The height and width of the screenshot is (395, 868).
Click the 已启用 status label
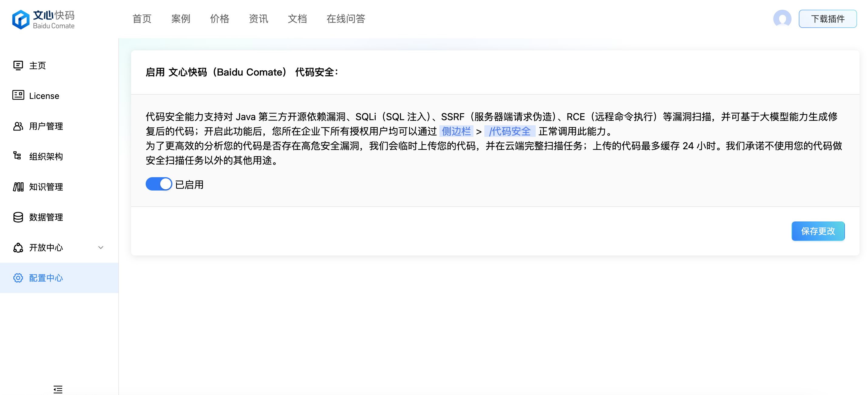[x=189, y=184]
